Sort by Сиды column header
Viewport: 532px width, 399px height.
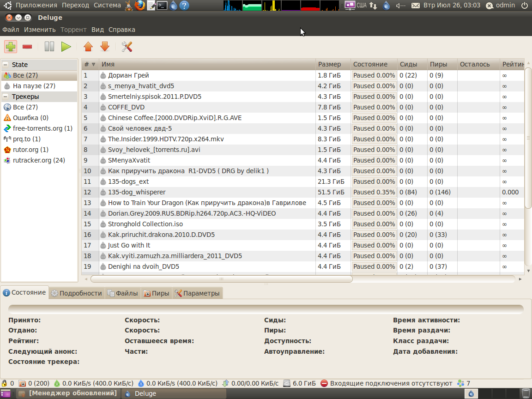click(412, 64)
